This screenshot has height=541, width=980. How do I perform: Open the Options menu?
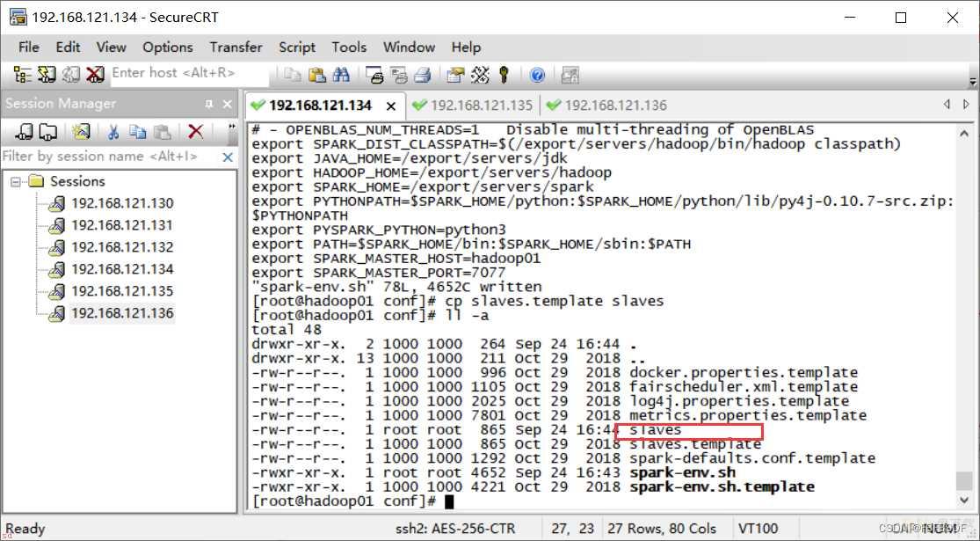[x=168, y=47]
